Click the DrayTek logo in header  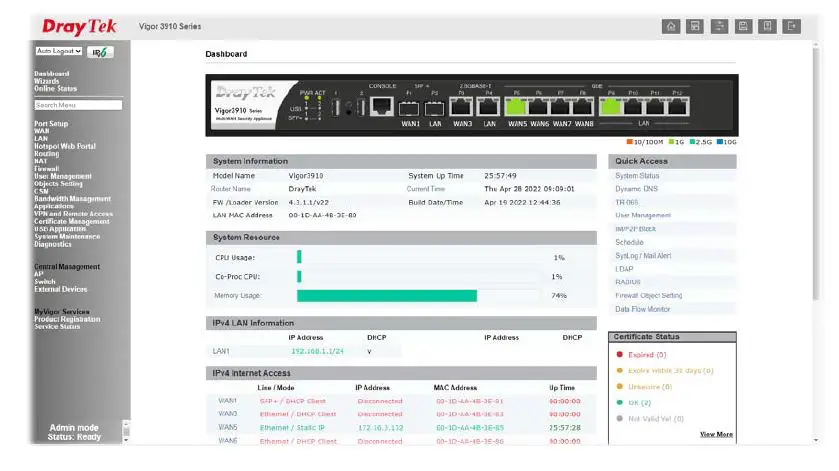pyautogui.click(x=79, y=26)
